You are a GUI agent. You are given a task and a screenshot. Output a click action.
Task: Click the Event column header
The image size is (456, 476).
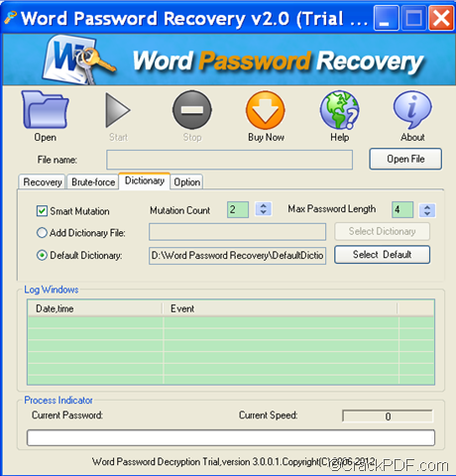tap(281, 308)
